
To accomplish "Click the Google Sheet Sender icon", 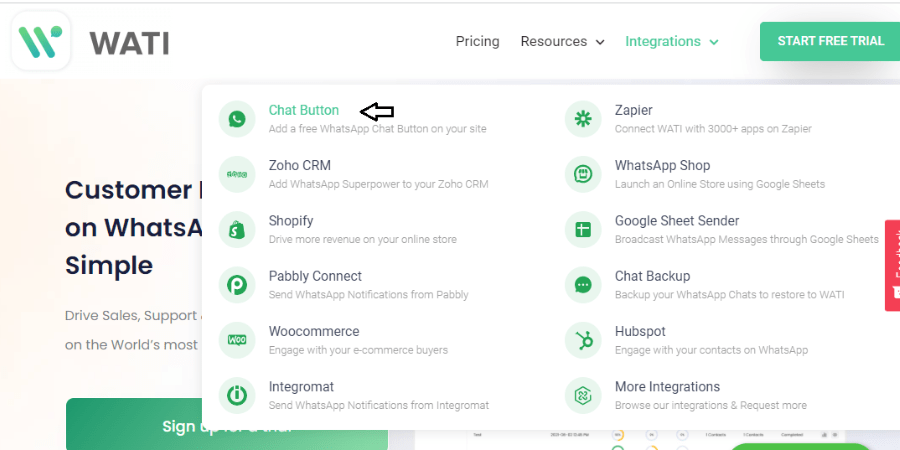I will click(x=583, y=230).
